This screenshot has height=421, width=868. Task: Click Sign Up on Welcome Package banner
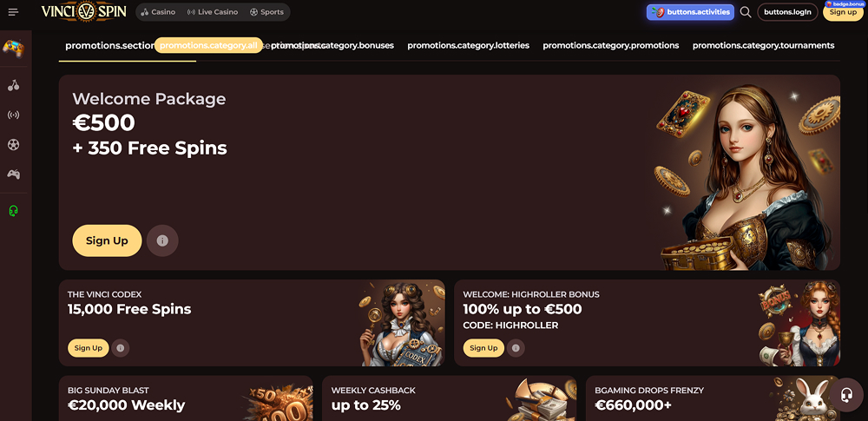pos(107,240)
